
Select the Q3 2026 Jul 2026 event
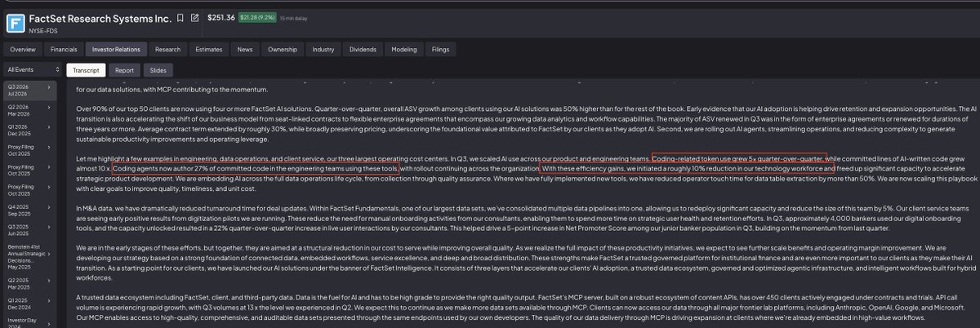29,91
